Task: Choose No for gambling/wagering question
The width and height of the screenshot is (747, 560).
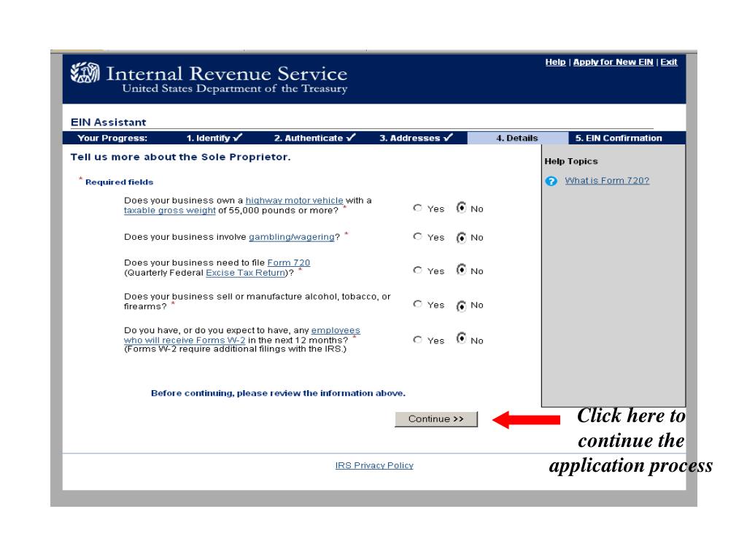Action: click(461, 237)
